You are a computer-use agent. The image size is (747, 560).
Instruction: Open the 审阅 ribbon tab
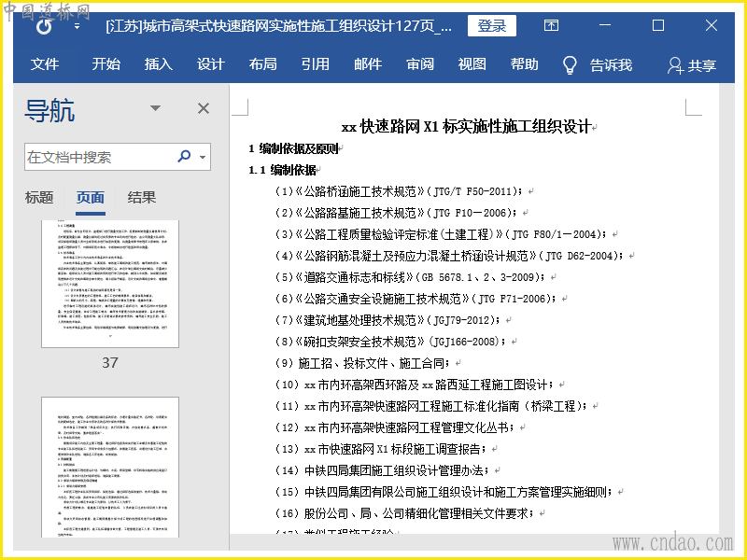[419, 64]
